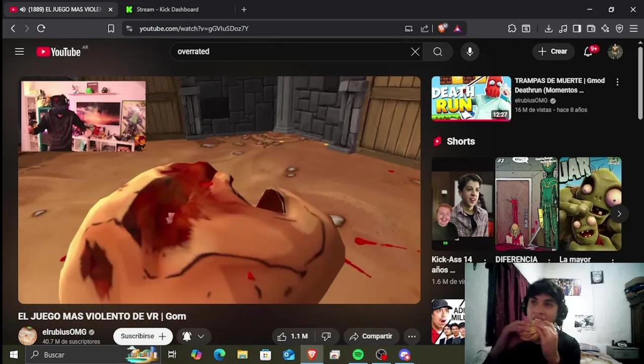
Task: Share the video with Compartir
Action: 371,336
